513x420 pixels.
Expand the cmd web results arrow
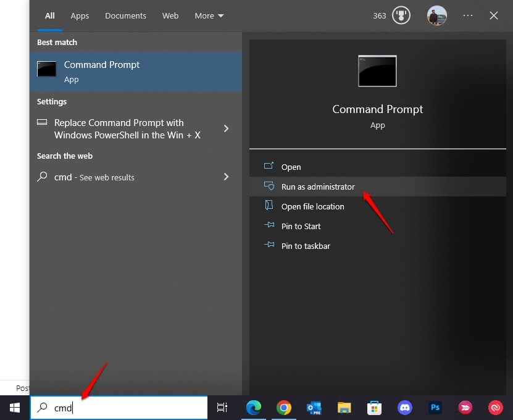[226, 177]
